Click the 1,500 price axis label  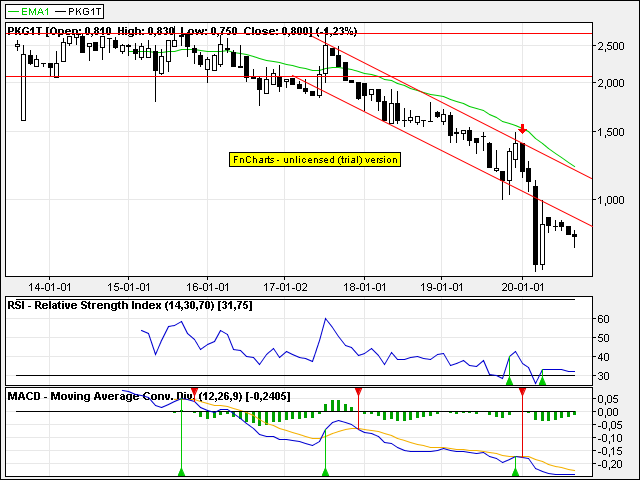click(x=611, y=132)
